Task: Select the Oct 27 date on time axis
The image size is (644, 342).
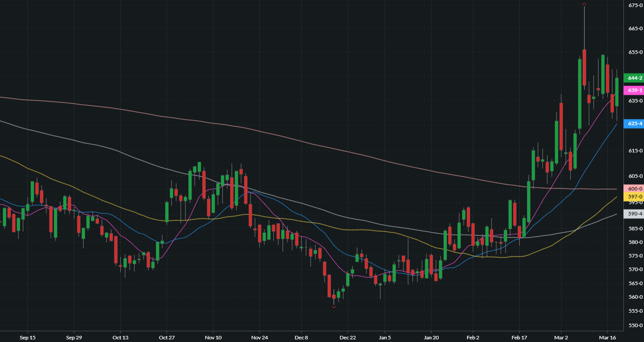Action: tap(167, 338)
